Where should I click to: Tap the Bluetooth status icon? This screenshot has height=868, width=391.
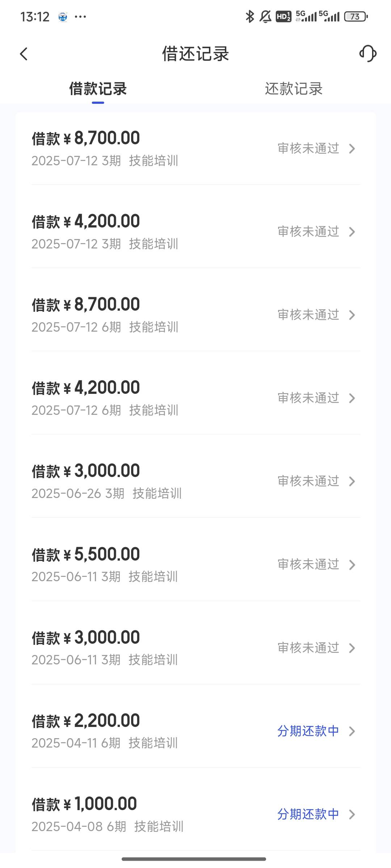point(249,17)
